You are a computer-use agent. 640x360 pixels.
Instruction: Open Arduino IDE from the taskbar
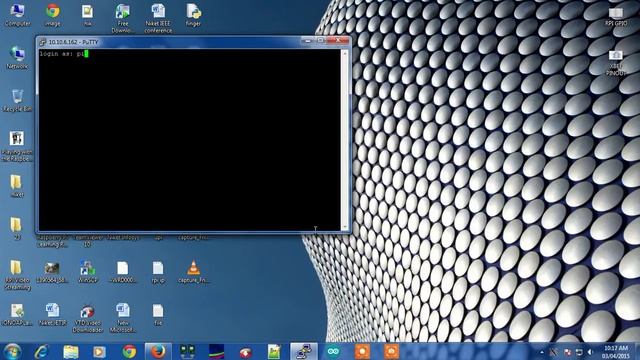coord(333,352)
